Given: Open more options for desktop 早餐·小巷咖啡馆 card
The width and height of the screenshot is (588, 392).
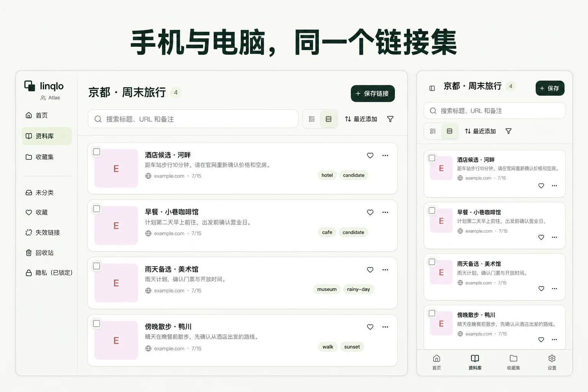Looking at the screenshot, I should tap(385, 212).
